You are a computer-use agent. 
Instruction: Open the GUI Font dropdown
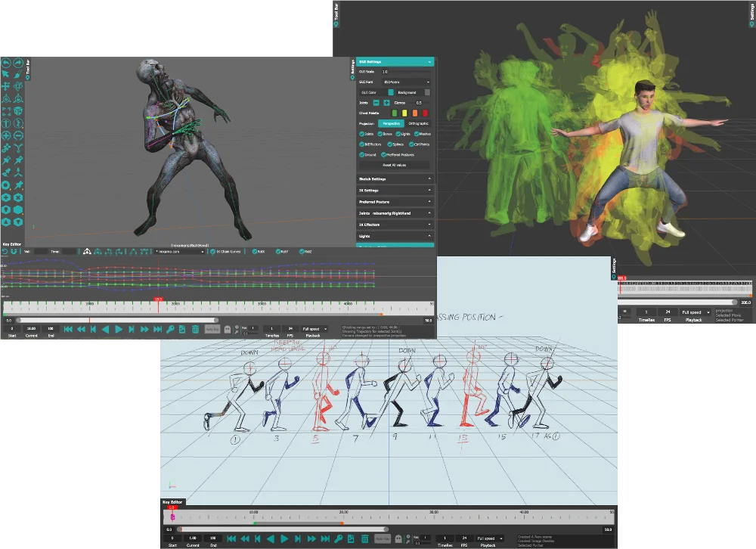405,82
